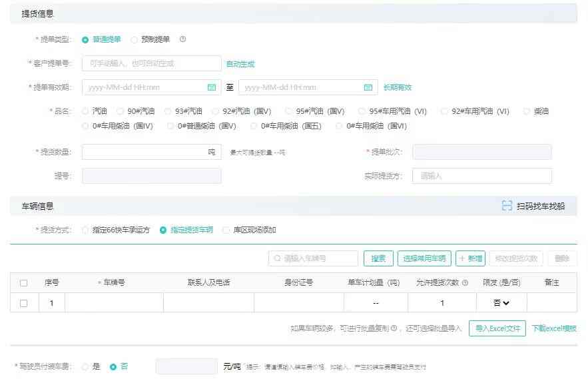
Task: Choose 92#汽油 (国V) product radio
Action: click(x=216, y=111)
